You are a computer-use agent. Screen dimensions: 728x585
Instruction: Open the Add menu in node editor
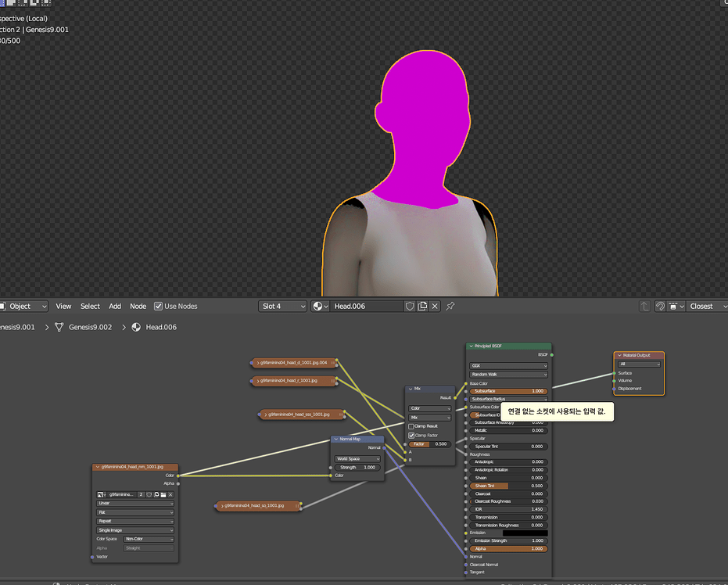(x=115, y=307)
